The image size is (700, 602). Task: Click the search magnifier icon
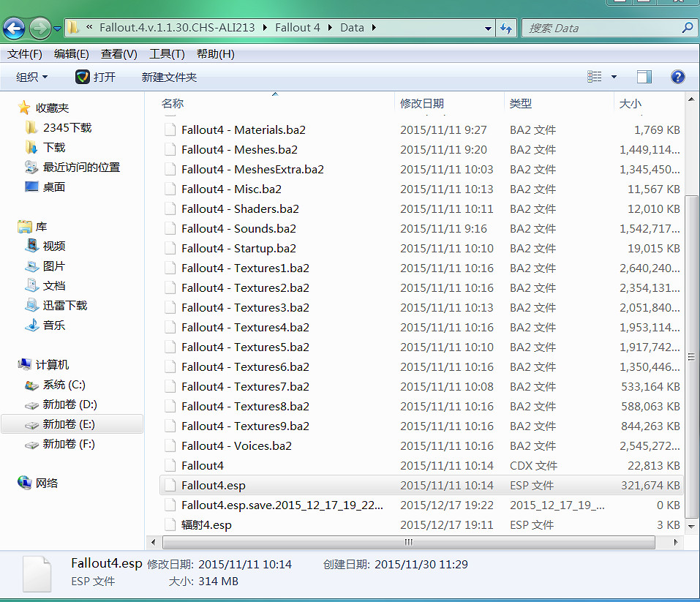(x=687, y=28)
